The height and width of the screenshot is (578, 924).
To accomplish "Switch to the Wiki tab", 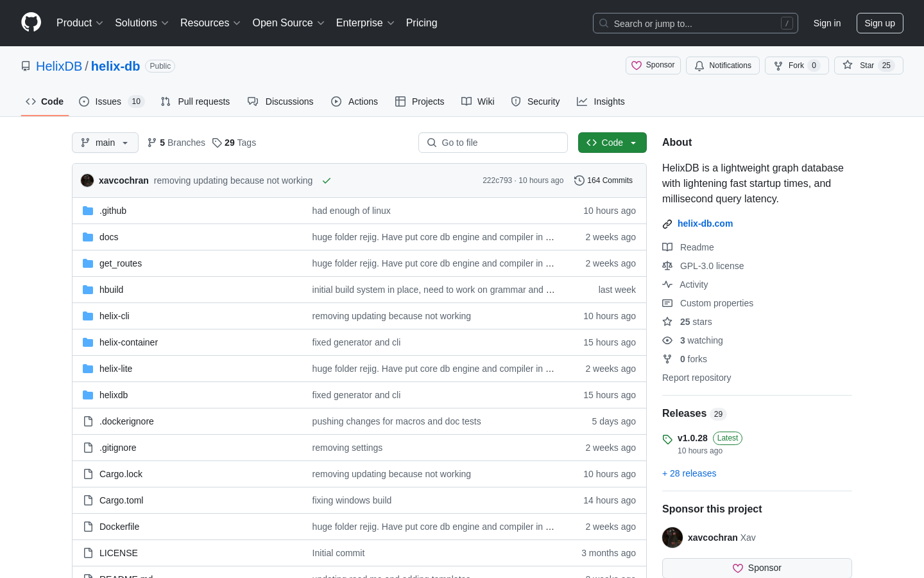I will [478, 101].
